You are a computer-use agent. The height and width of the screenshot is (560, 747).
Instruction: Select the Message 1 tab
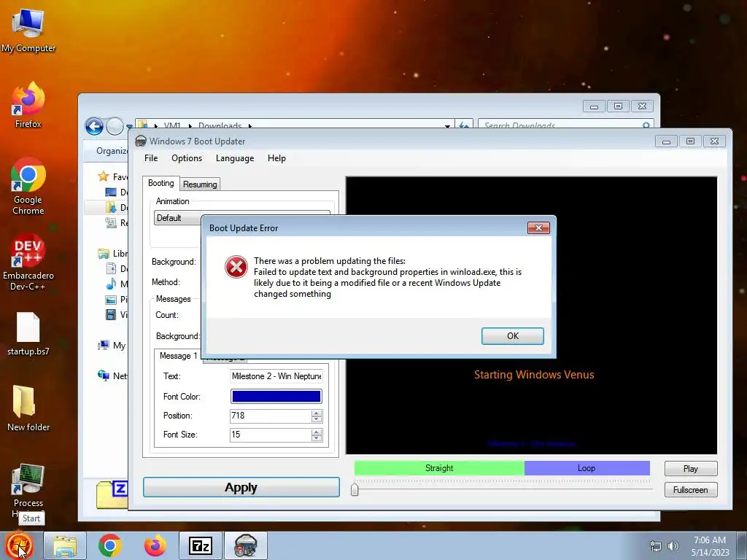click(178, 356)
